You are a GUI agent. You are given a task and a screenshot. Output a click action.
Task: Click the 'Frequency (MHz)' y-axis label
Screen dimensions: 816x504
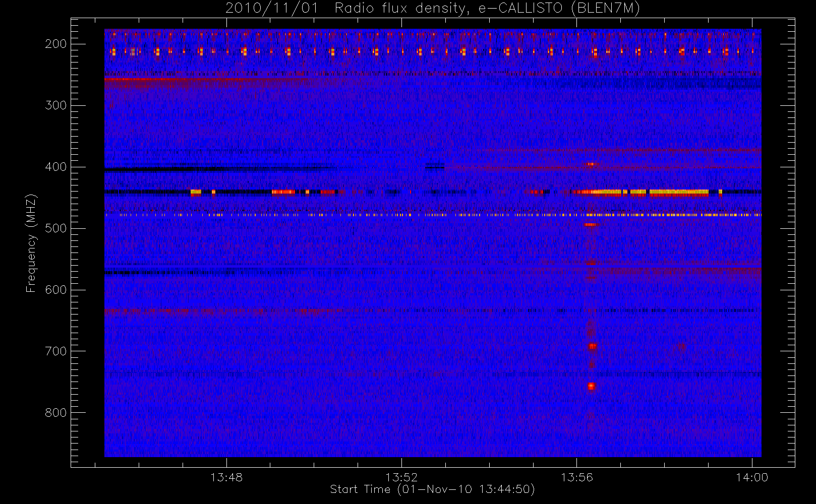[31, 243]
